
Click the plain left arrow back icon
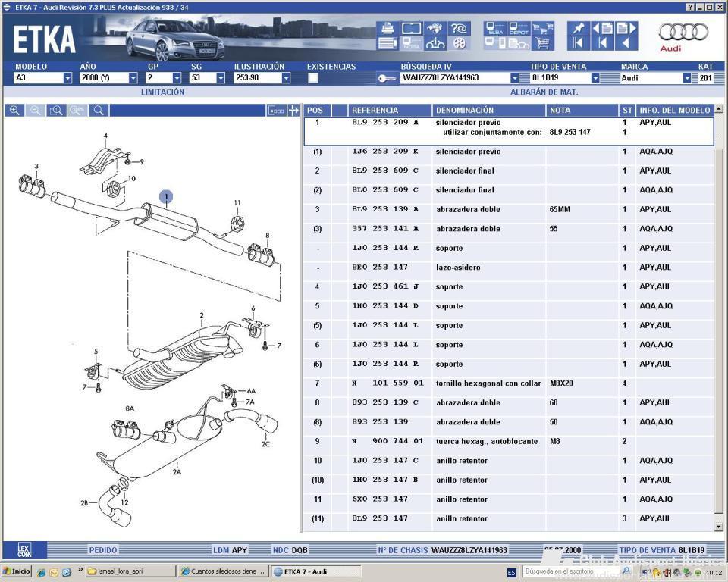coord(626,44)
